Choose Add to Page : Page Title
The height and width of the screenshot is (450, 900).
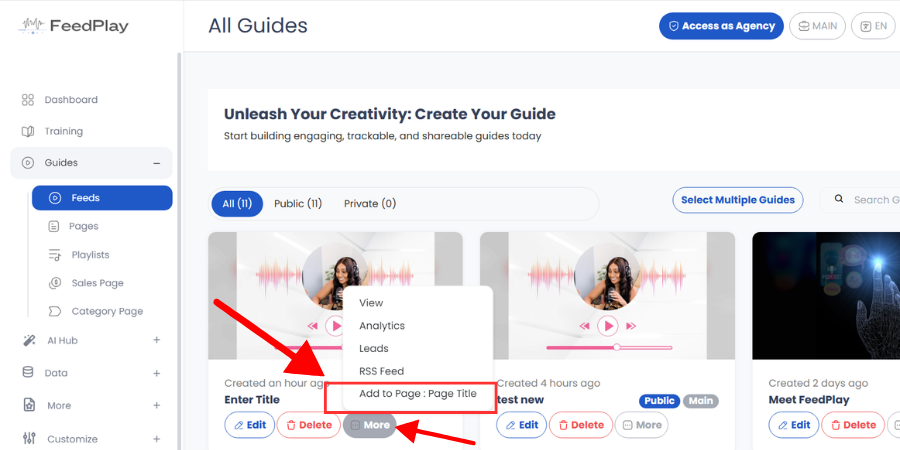click(418, 394)
